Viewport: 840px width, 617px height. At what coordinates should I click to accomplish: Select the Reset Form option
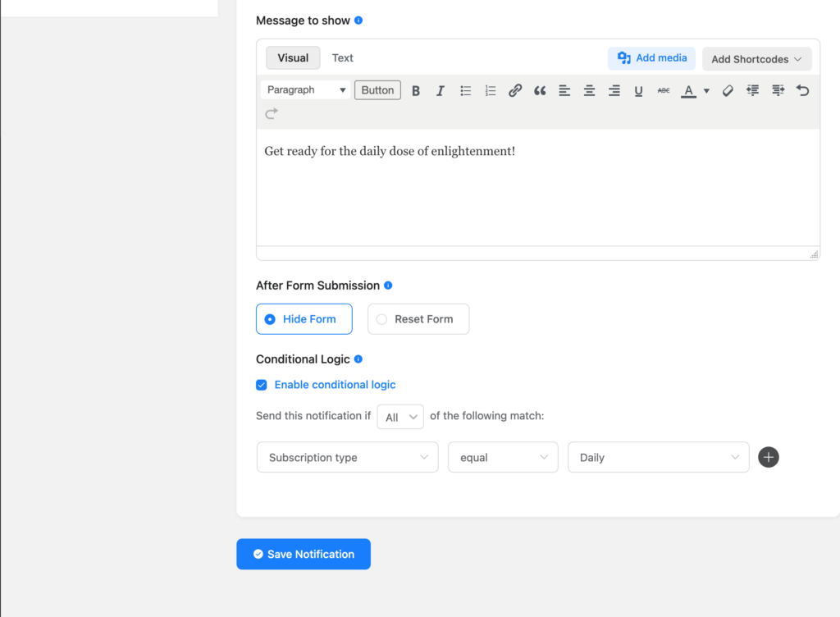pos(418,319)
